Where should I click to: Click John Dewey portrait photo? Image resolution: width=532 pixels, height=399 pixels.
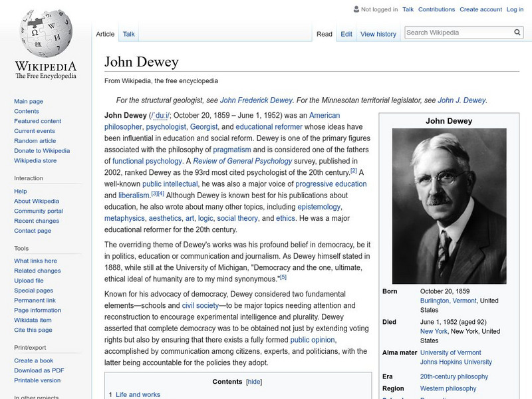[x=449, y=206]
